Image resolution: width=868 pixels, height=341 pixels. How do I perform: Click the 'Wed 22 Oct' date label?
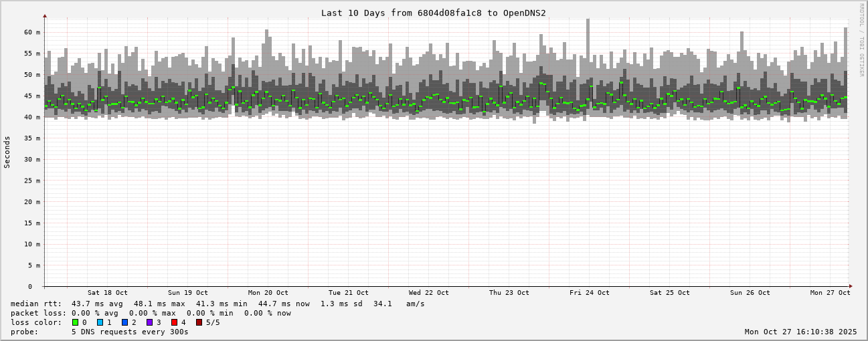click(x=428, y=293)
